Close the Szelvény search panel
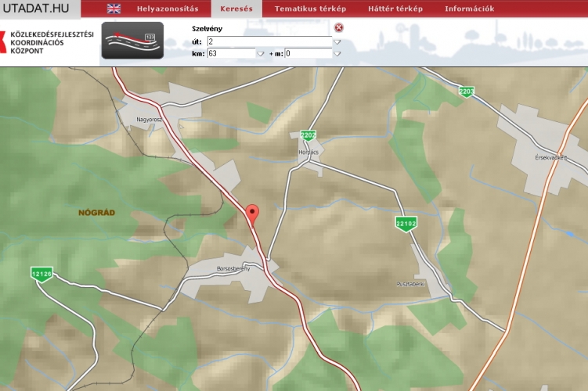 pyautogui.click(x=339, y=27)
